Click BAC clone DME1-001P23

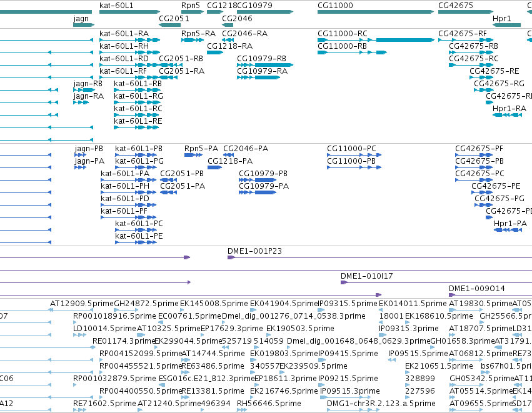pyautogui.click(x=255, y=251)
